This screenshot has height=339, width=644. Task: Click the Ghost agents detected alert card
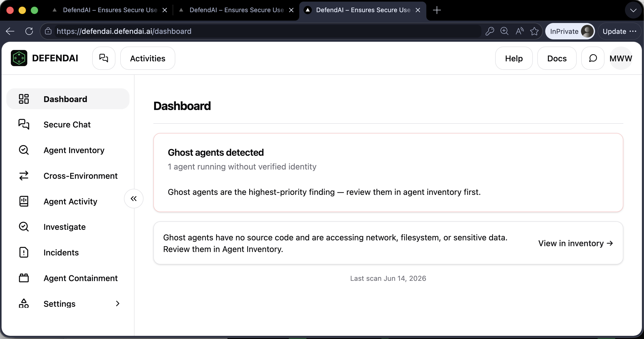point(388,172)
